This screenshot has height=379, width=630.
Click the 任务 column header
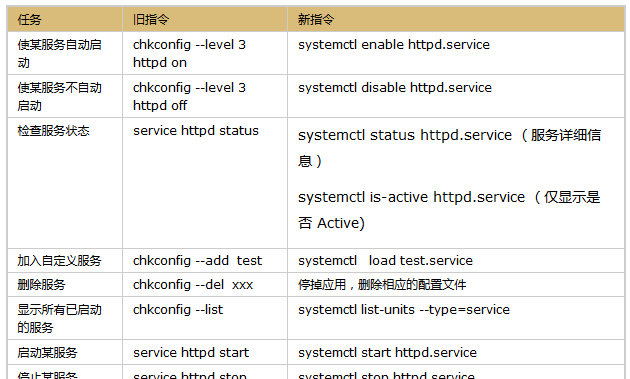(65, 19)
